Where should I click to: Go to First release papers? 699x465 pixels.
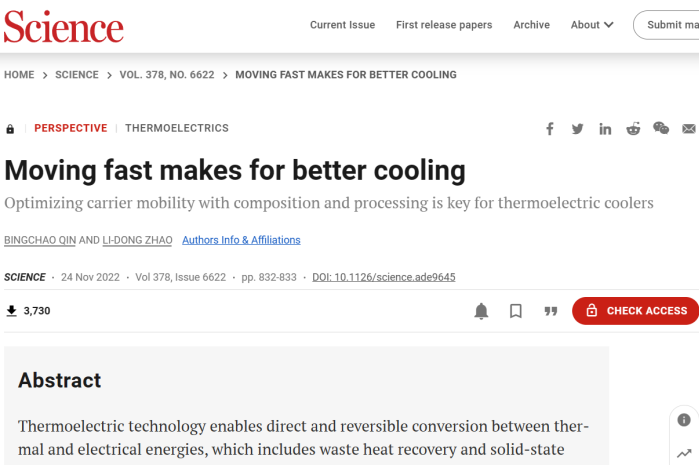(445, 25)
